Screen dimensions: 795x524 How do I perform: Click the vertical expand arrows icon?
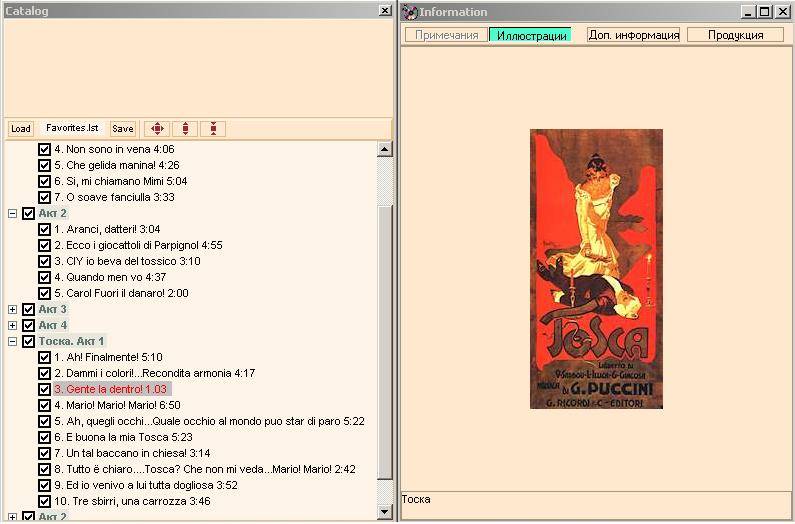point(185,129)
